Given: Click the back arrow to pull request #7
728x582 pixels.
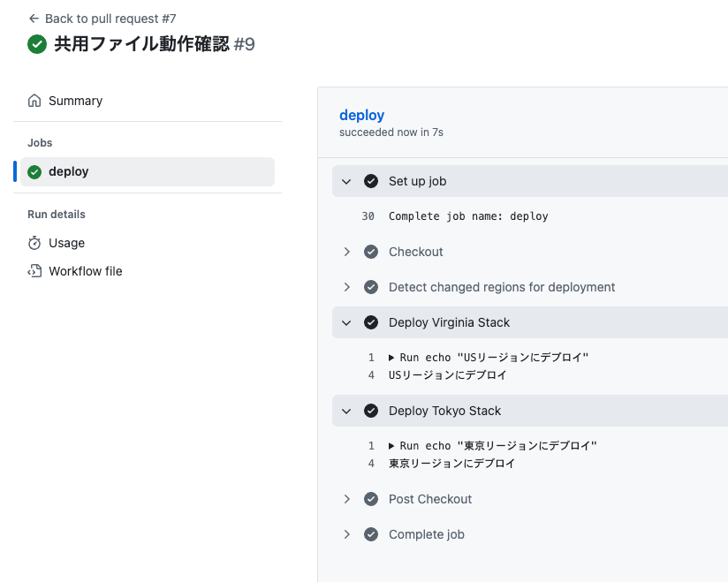Looking at the screenshot, I should 34,19.
